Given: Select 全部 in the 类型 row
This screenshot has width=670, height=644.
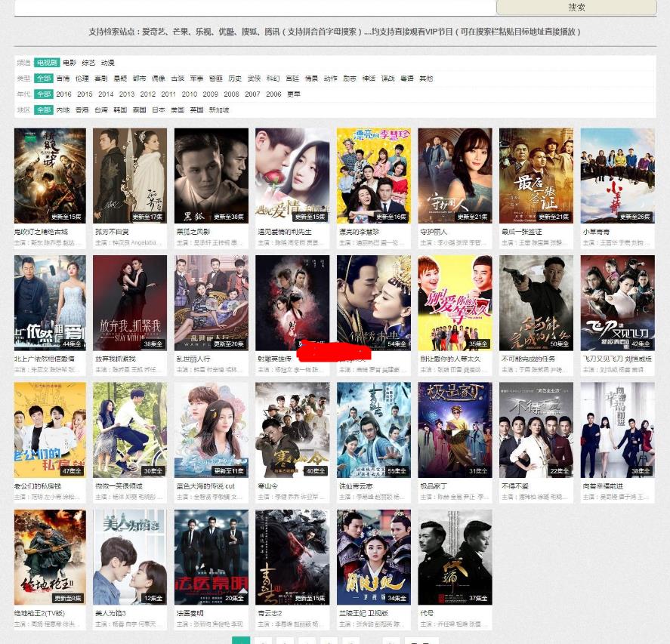Looking at the screenshot, I should (44, 79).
